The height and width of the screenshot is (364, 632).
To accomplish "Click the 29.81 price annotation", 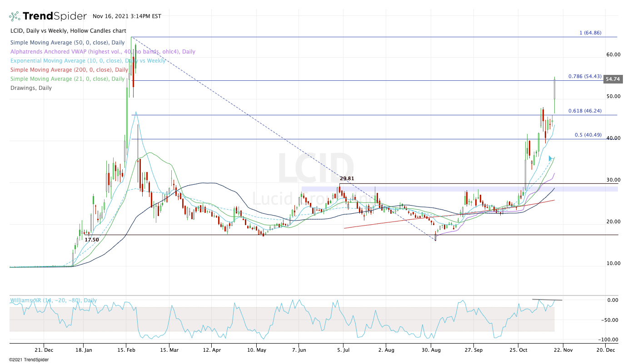I will 347,179.
